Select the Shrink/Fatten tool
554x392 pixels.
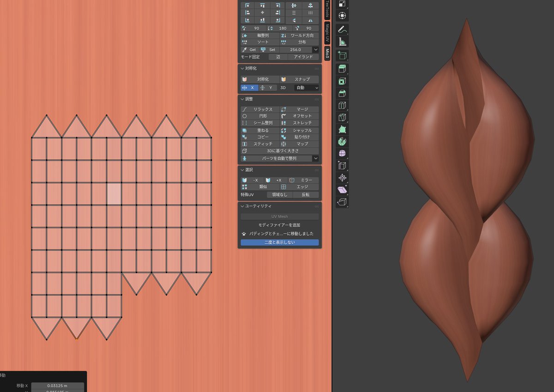tap(342, 177)
